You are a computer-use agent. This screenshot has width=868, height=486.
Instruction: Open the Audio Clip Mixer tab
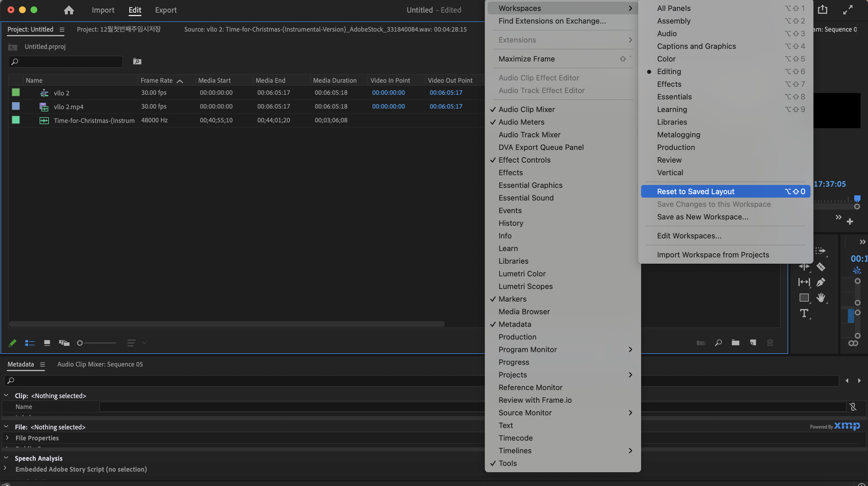tap(100, 364)
